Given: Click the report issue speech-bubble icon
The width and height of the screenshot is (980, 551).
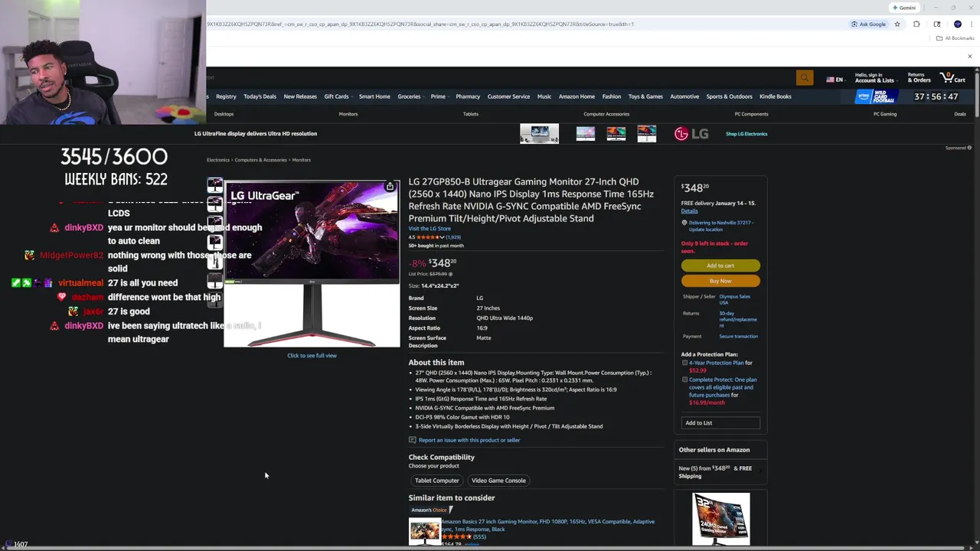Looking at the screenshot, I should pyautogui.click(x=412, y=440).
